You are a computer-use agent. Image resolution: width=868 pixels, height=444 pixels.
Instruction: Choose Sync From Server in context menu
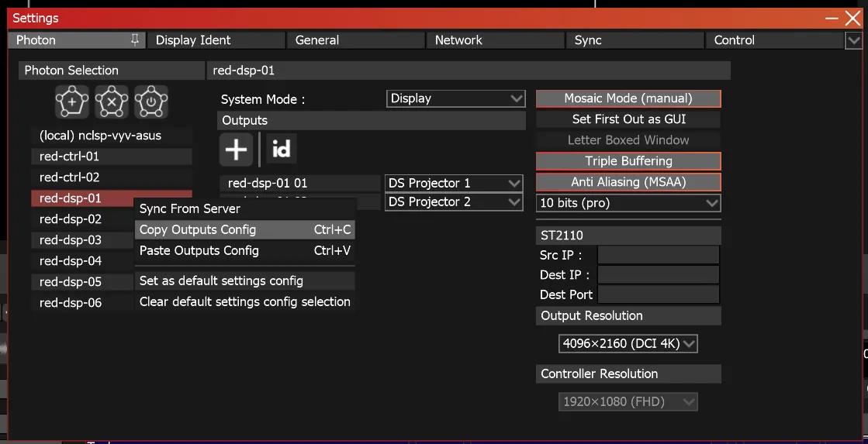pyautogui.click(x=244, y=209)
